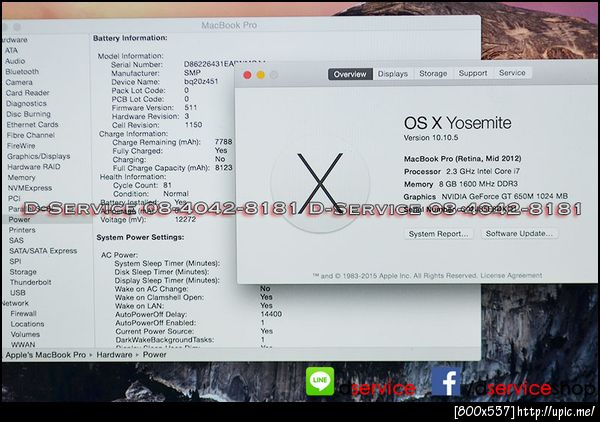Viewport: 600px width, 422px height.
Task: Click the Software Update button
Action: [519, 233]
